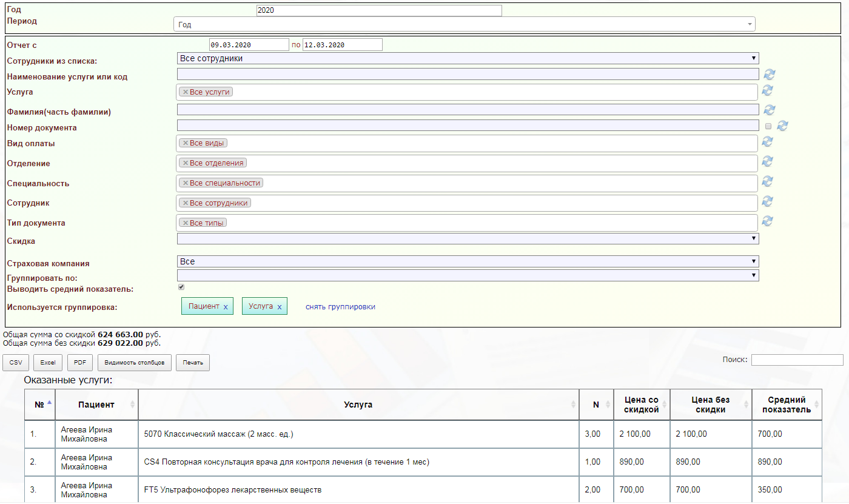The width and height of the screenshot is (849, 504).
Task: Click refresh icon beside Наименование услуги или код
Action: click(x=770, y=75)
